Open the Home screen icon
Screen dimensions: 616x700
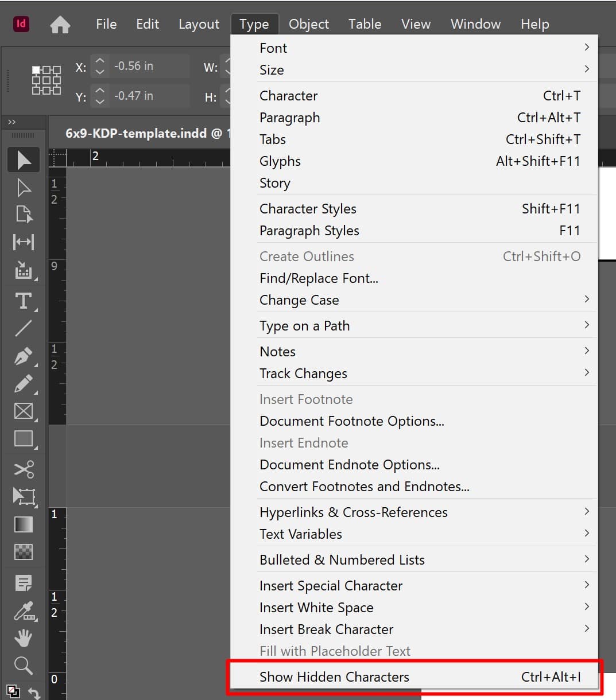[x=59, y=24]
